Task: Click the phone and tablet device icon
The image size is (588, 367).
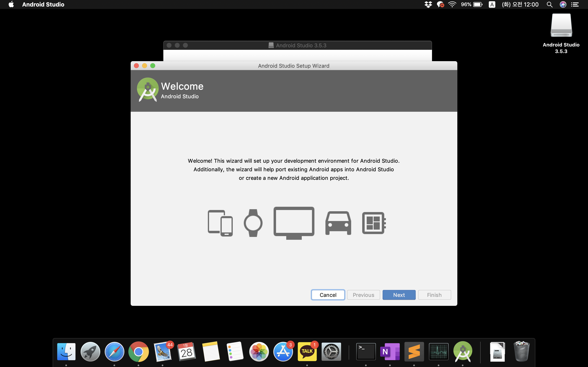Action: [x=220, y=223]
